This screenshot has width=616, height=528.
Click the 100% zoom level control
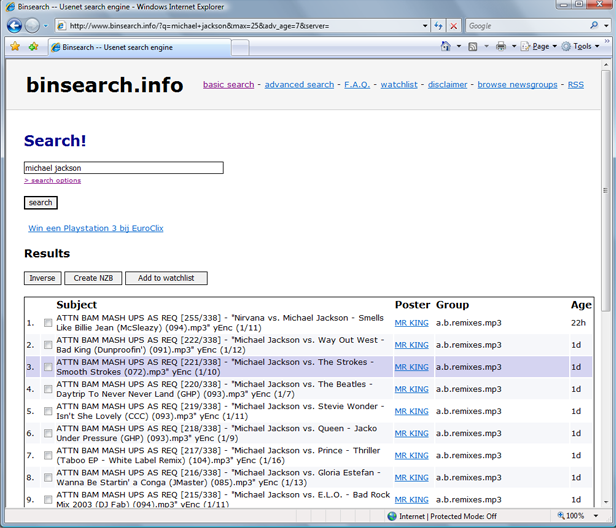point(571,516)
